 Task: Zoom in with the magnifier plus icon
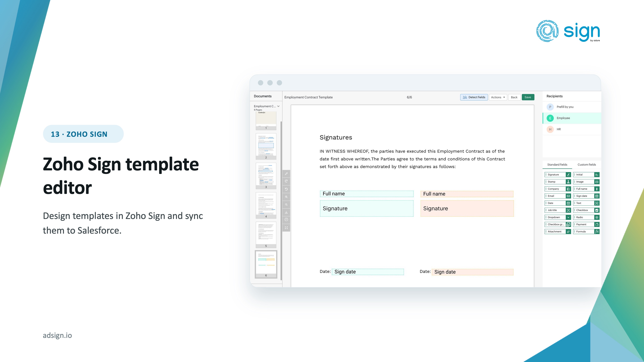[286, 197]
